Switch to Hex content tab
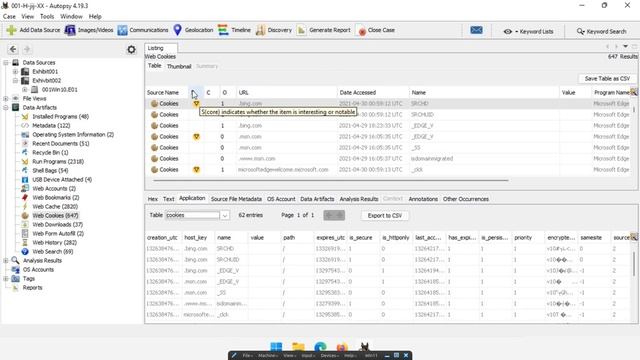The image size is (640, 360). [x=153, y=199]
